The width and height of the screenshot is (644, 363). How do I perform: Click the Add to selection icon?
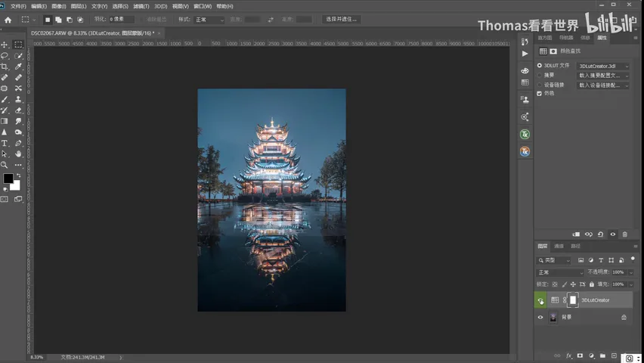point(58,20)
